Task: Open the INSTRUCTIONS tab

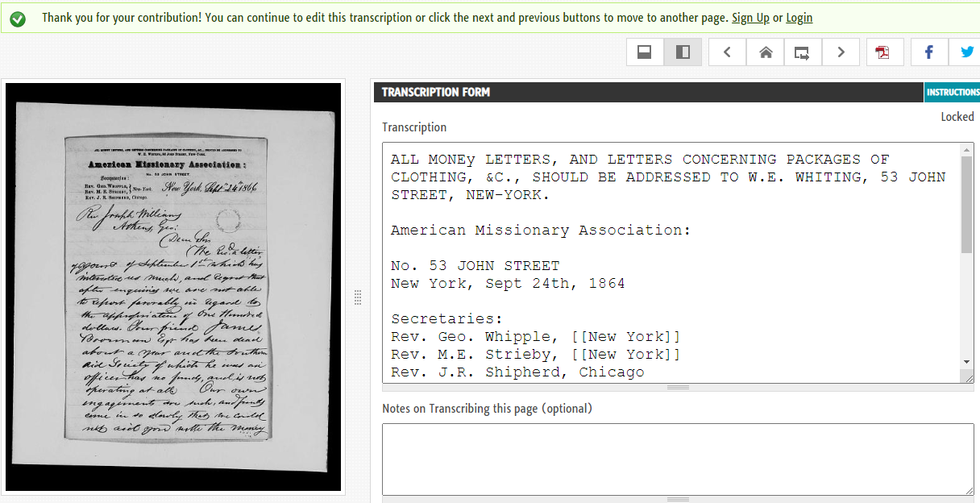Action: coord(952,92)
